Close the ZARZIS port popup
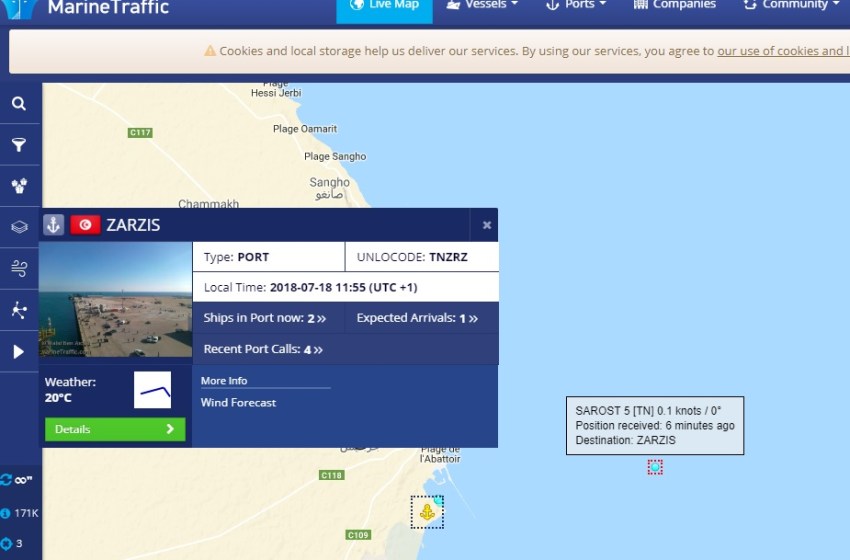Screen dimensions: 850x560 pyautogui.click(x=487, y=225)
